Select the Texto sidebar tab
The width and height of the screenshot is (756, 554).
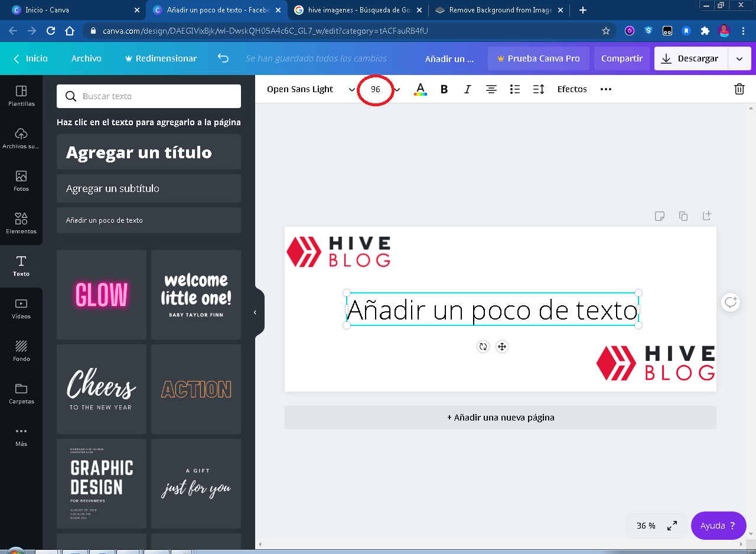pyautogui.click(x=21, y=266)
